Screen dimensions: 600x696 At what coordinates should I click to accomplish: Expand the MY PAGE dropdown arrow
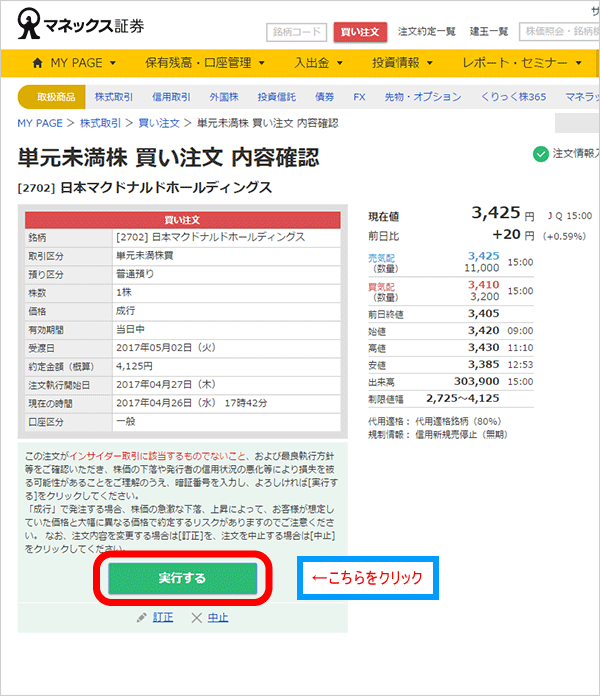pyautogui.click(x=113, y=63)
